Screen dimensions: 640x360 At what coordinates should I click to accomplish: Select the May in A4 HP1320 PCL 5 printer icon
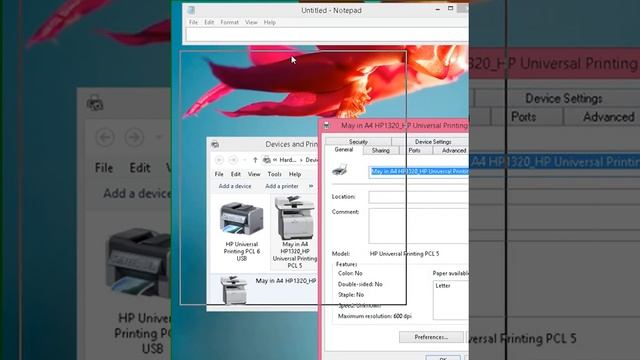[295, 217]
